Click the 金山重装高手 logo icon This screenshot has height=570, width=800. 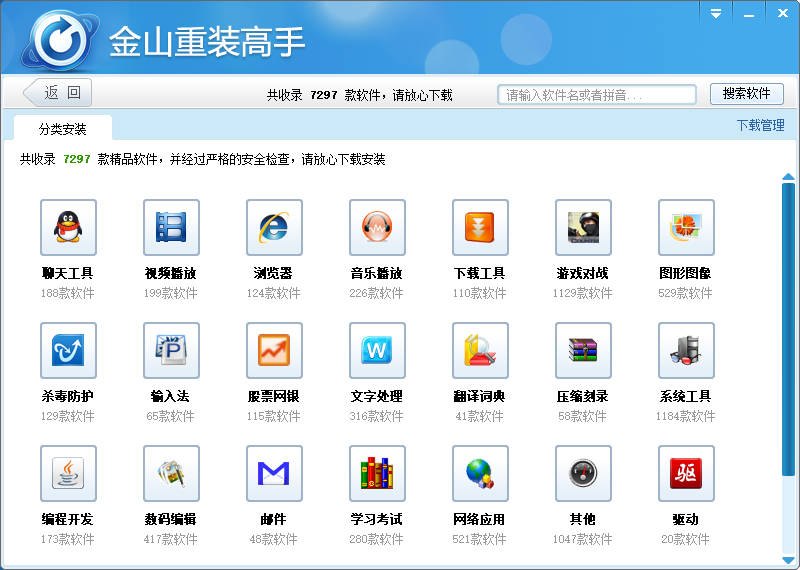click(60, 41)
